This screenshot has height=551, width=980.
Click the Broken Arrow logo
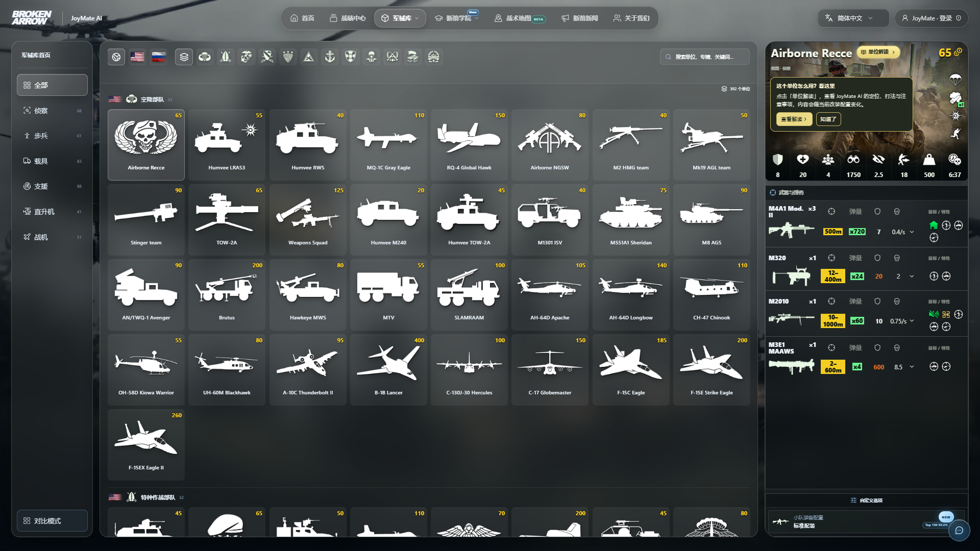(x=32, y=18)
